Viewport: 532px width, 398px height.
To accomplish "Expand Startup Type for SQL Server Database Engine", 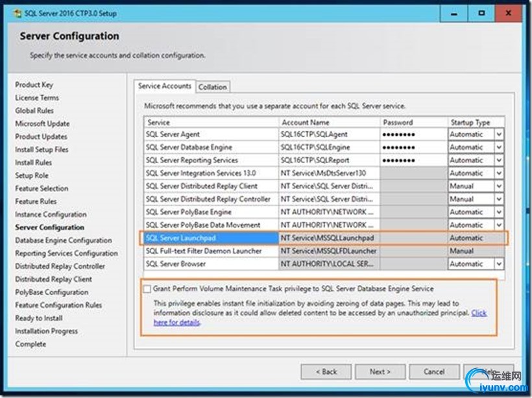I will (499, 147).
